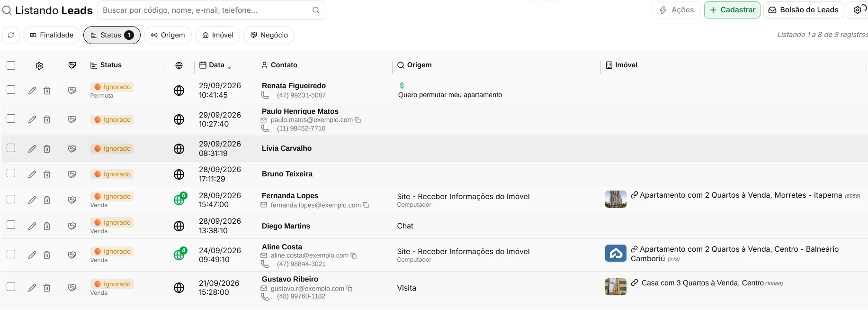The width and height of the screenshot is (868, 310).
Task: Check the Diego Martins row checkbox
Action: click(11, 225)
